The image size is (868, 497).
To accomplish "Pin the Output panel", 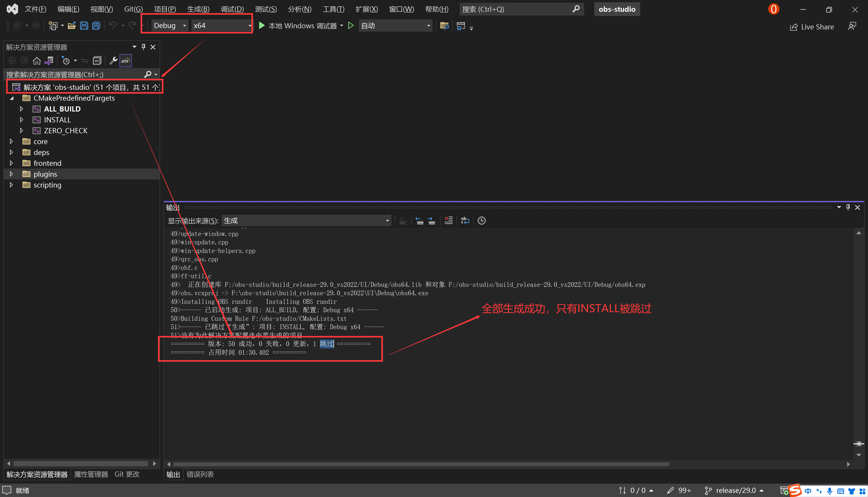I will pos(848,207).
